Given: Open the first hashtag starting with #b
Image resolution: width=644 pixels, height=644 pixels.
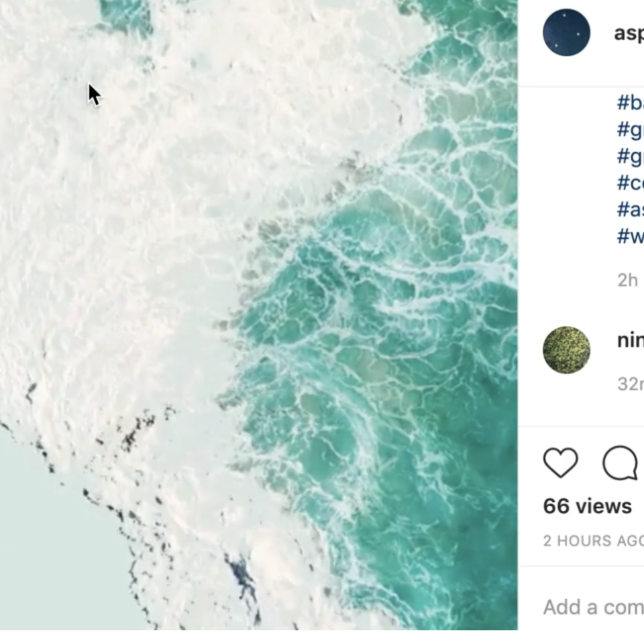Looking at the screenshot, I should pyautogui.click(x=631, y=103).
